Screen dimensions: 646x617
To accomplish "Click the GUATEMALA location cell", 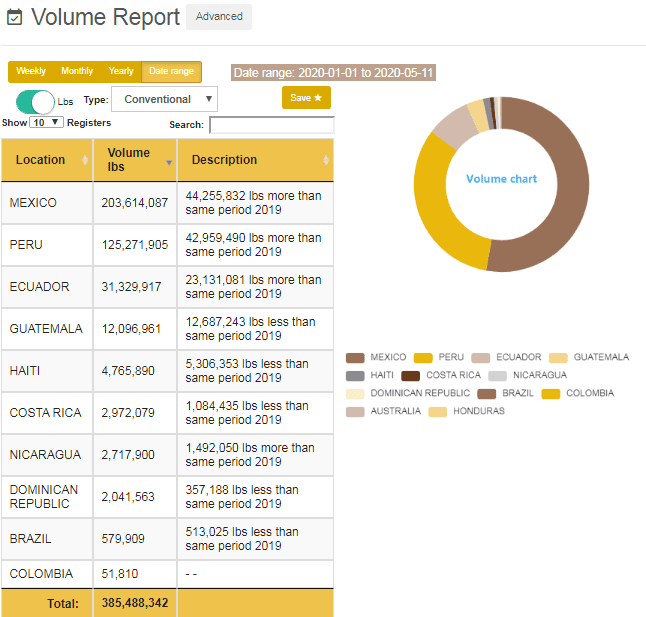I will (x=47, y=329).
